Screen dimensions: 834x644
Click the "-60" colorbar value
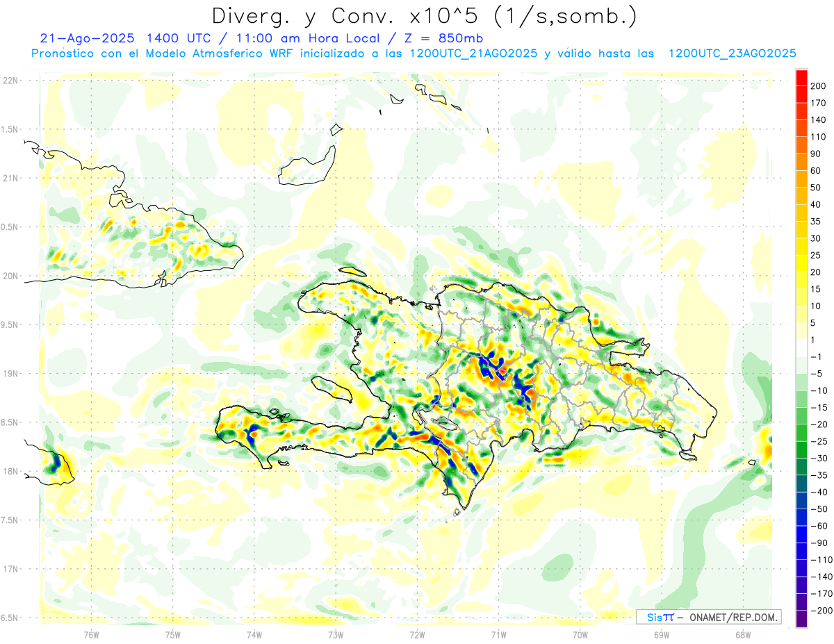click(819, 526)
